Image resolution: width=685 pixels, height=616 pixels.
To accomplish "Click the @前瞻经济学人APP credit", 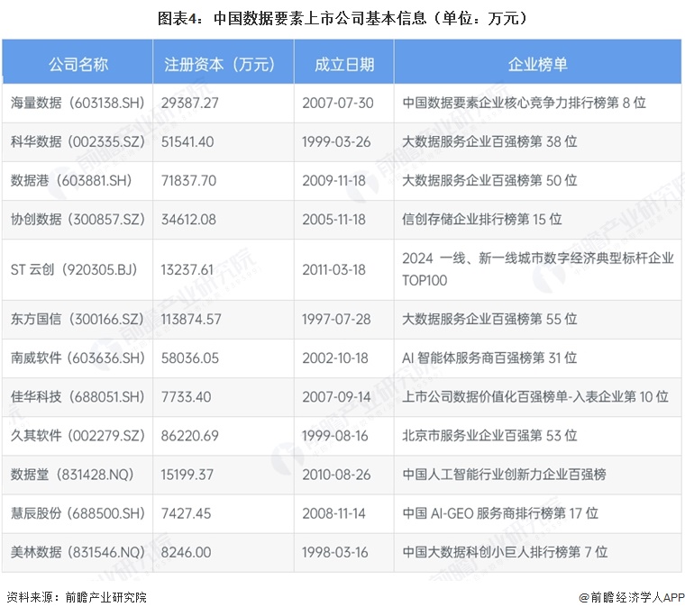I will 631,597.
